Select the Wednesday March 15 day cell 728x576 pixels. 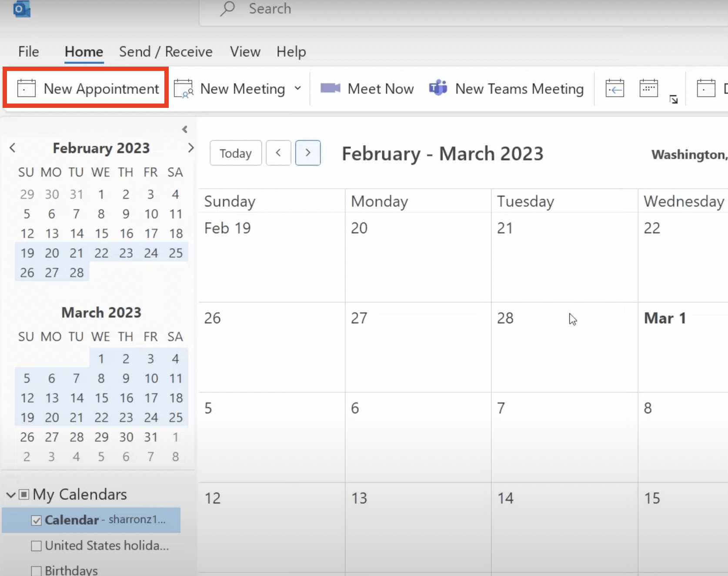click(x=683, y=527)
